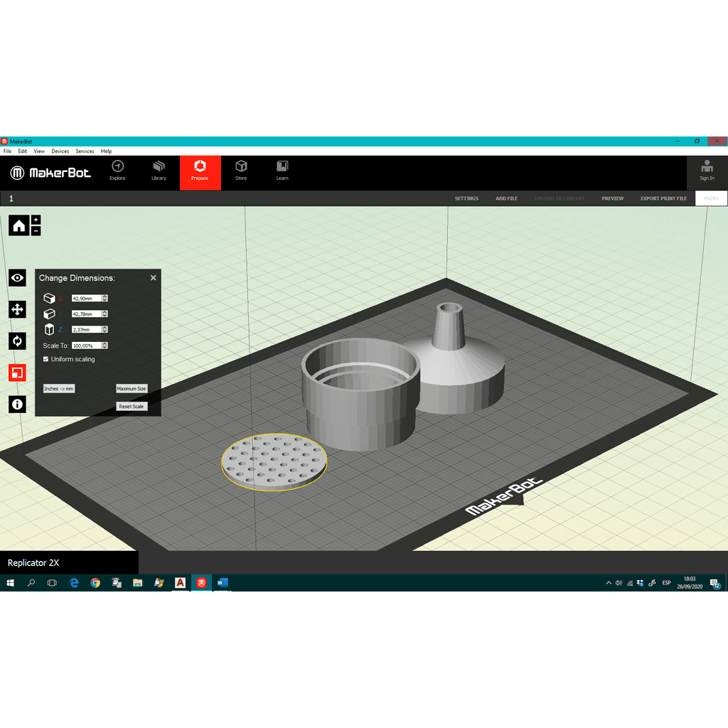Image resolution: width=728 pixels, height=728 pixels.
Task: Open print SETTINGS
Action: (x=466, y=198)
